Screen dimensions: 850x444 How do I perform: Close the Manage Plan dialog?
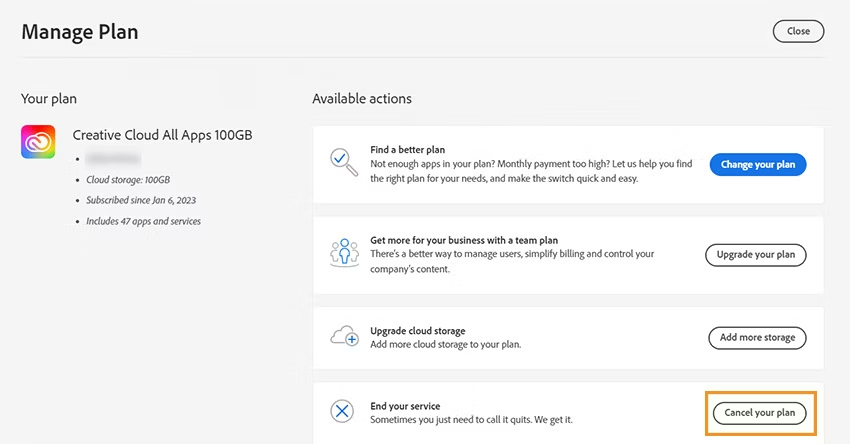click(x=798, y=31)
